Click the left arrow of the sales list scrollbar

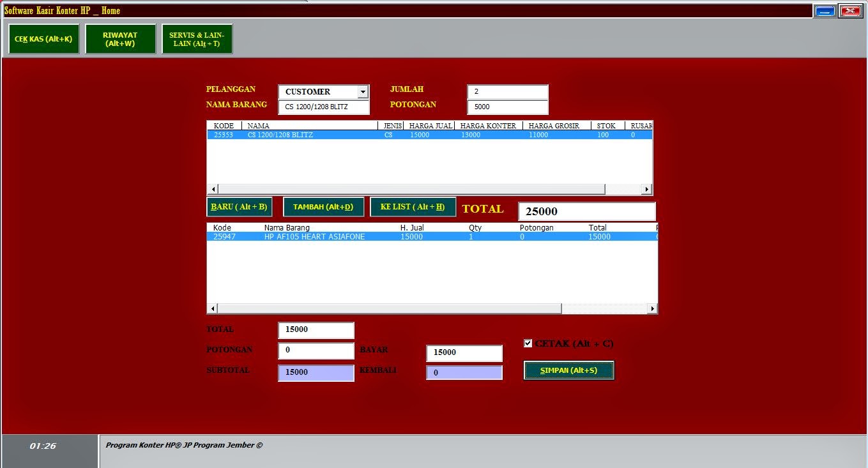click(x=212, y=308)
